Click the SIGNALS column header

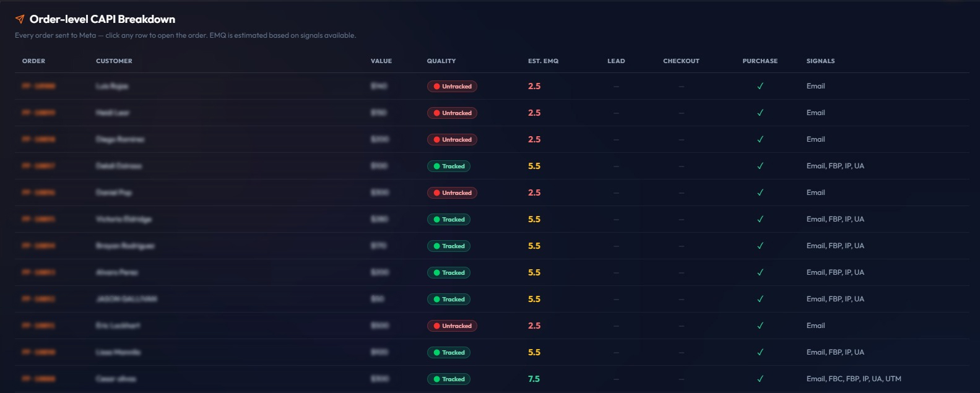pyautogui.click(x=820, y=61)
